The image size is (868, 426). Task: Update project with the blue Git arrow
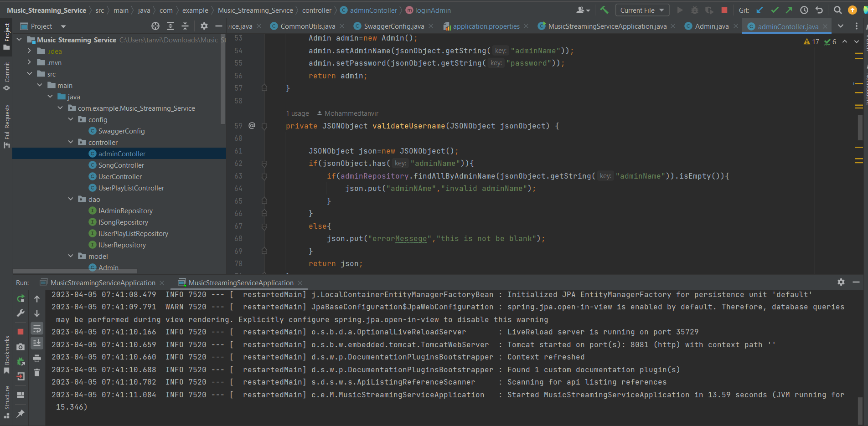coord(759,9)
